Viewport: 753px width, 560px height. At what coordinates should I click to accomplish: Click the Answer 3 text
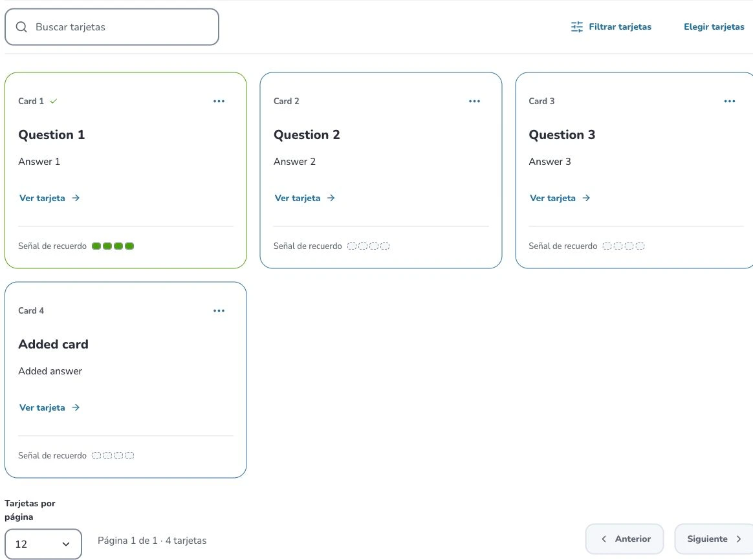click(550, 162)
